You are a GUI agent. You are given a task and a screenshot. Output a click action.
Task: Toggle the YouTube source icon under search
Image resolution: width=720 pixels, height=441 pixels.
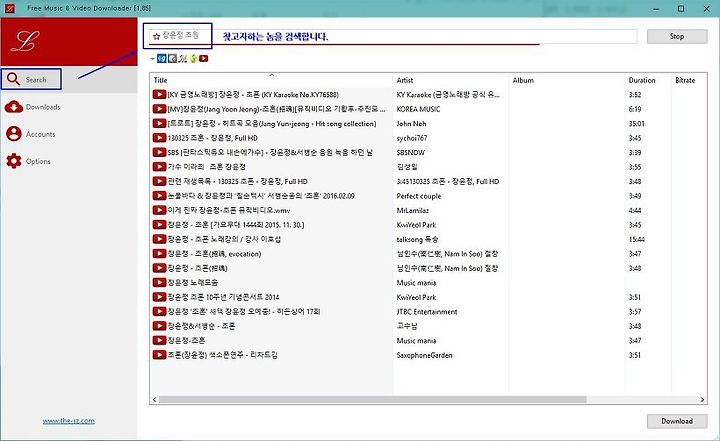203,58
